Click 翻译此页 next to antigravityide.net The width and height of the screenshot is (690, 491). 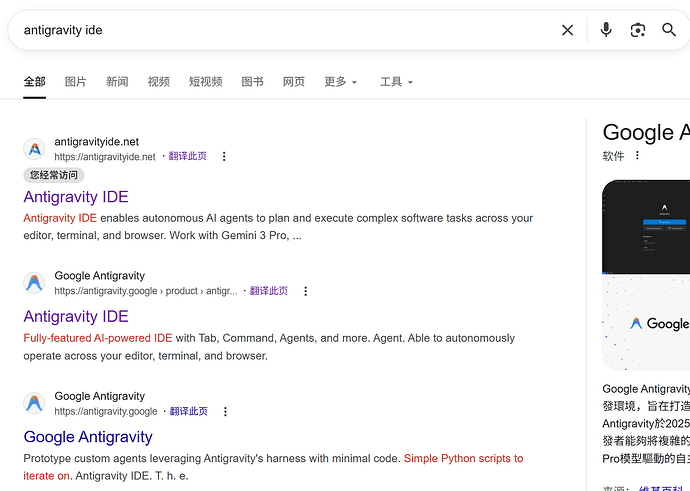[187, 156]
